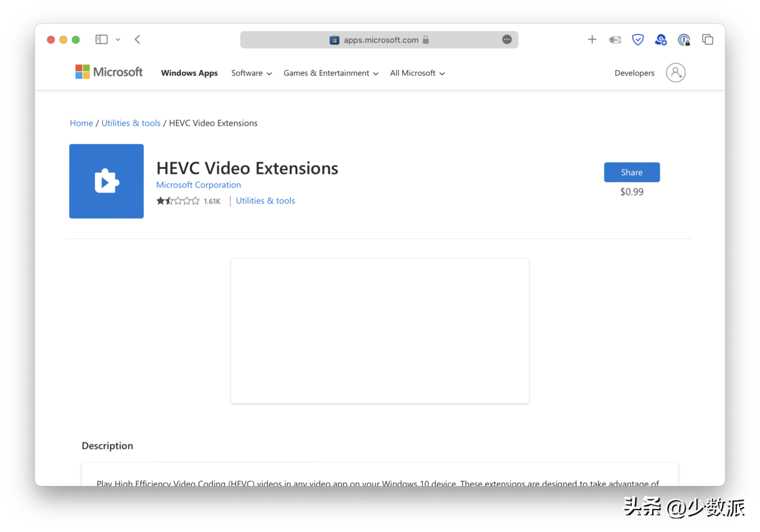Open the privacy lock-circle extension icon
Image resolution: width=760 pixels, height=532 pixels.
click(684, 40)
